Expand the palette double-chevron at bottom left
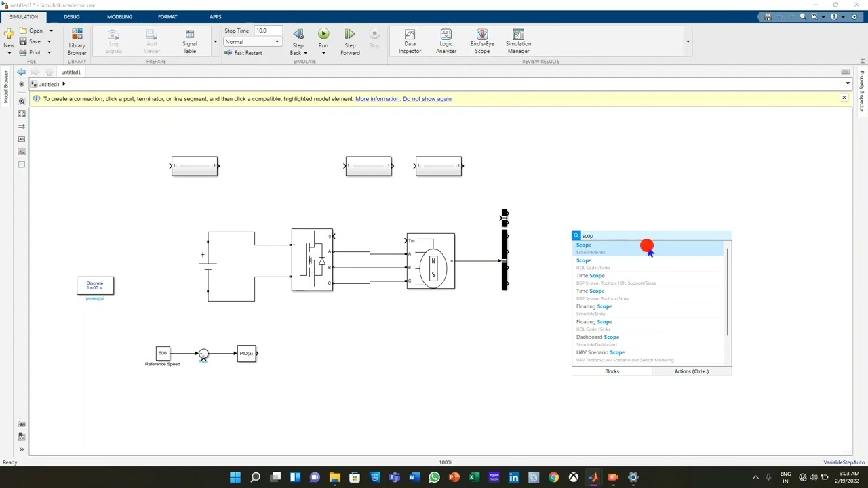 (x=22, y=449)
